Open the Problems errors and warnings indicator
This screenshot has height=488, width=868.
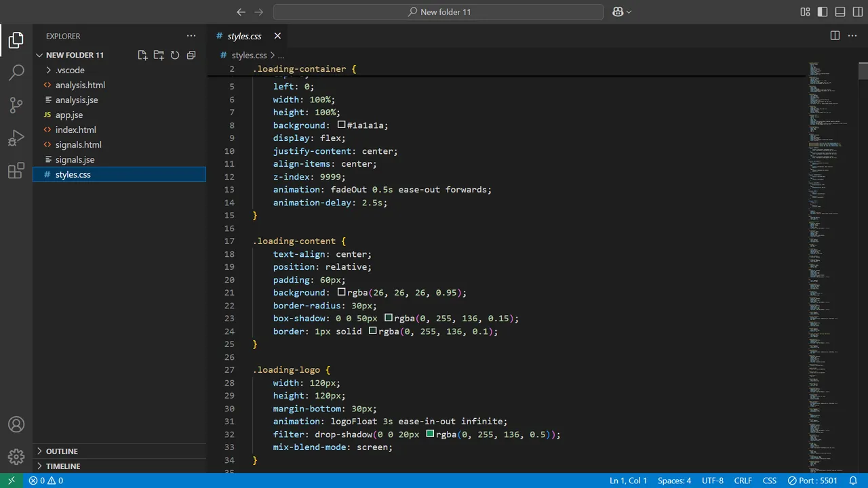point(46,481)
